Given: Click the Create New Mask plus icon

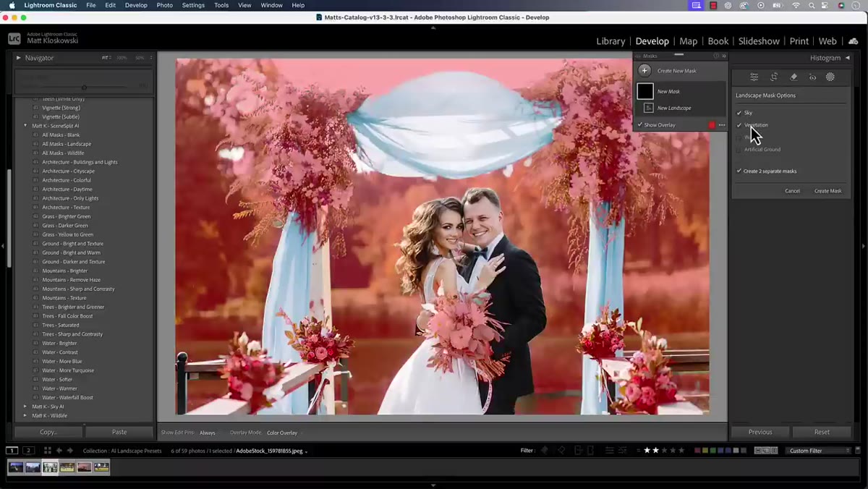Looking at the screenshot, I should pos(644,71).
